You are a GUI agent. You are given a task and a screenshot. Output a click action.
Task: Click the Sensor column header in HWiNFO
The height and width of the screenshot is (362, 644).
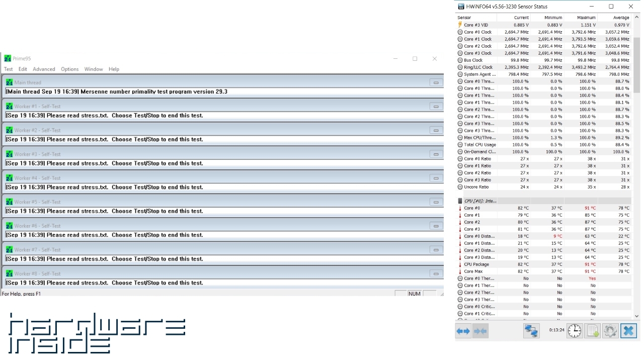[x=476, y=18]
